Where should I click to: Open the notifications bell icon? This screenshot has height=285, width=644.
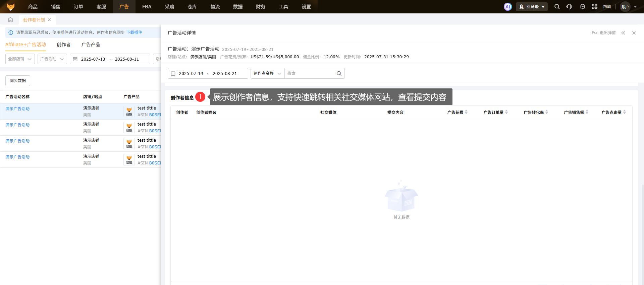pos(583,7)
